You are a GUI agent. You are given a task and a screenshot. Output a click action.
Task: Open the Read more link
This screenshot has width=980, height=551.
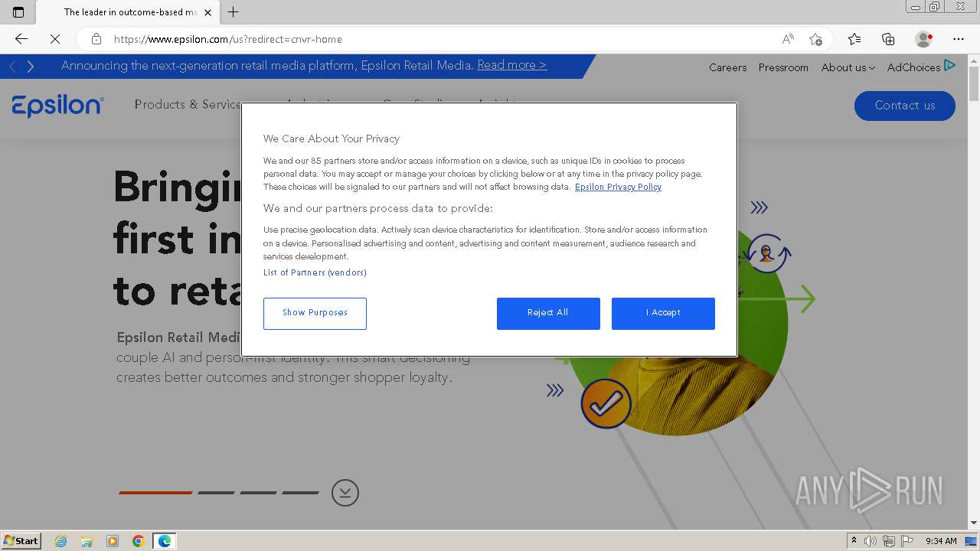pyautogui.click(x=511, y=65)
